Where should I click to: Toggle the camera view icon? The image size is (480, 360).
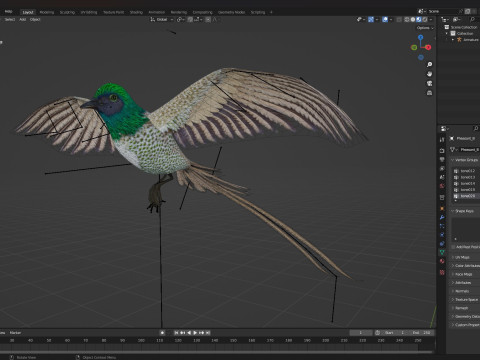pyautogui.click(x=429, y=83)
